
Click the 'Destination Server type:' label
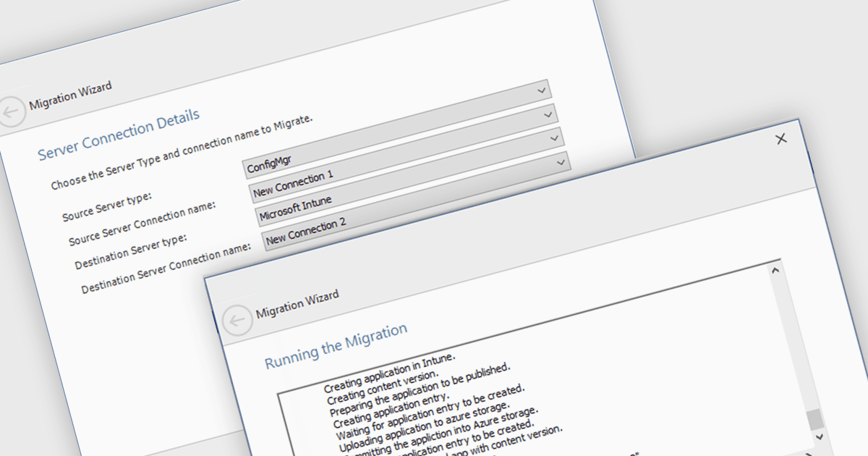pyautogui.click(x=131, y=253)
